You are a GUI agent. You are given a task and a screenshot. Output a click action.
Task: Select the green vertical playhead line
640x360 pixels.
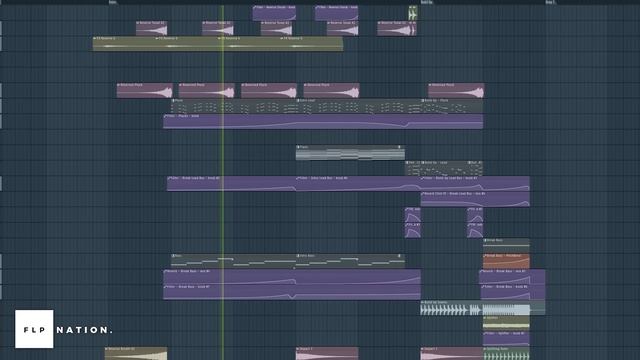[223, 182]
